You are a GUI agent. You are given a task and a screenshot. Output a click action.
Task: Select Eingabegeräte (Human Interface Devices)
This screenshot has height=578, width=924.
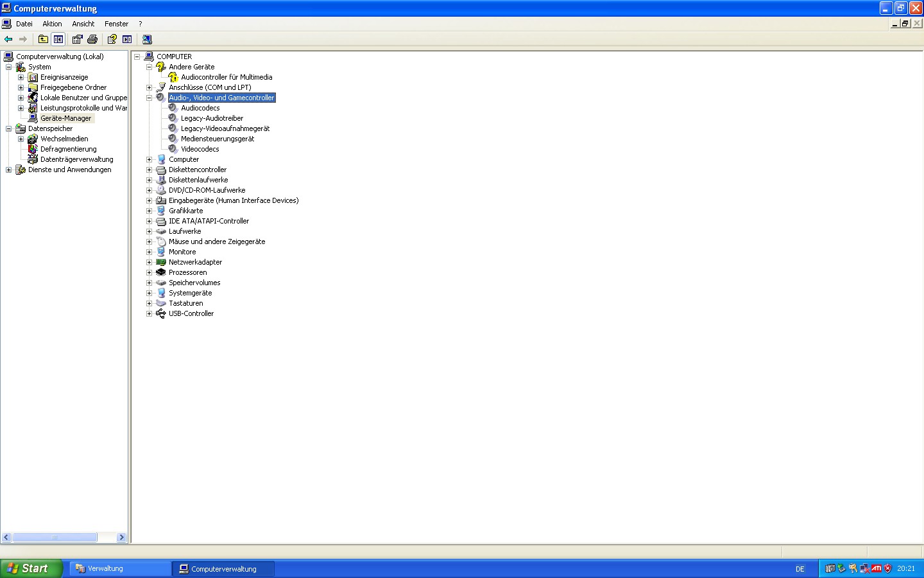click(x=234, y=200)
